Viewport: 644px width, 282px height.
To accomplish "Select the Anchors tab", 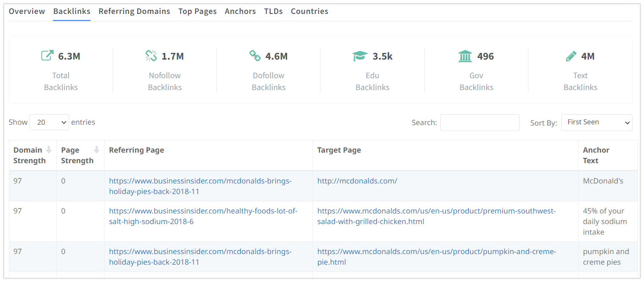I will 240,11.
